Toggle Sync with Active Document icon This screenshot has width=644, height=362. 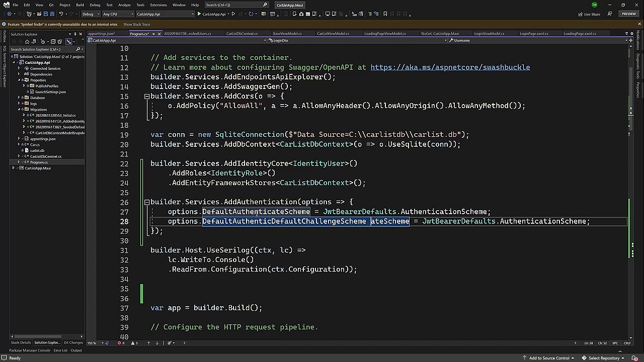coord(69,42)
